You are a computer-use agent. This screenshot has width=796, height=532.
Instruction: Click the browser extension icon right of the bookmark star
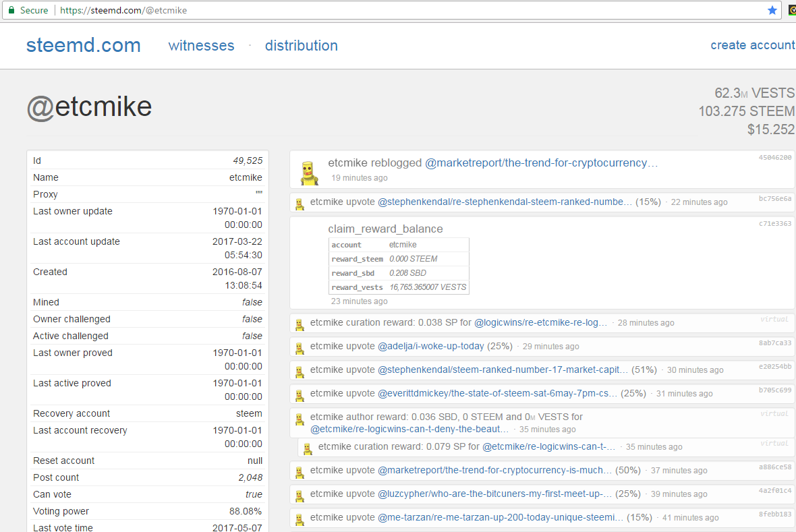(792, 10)
